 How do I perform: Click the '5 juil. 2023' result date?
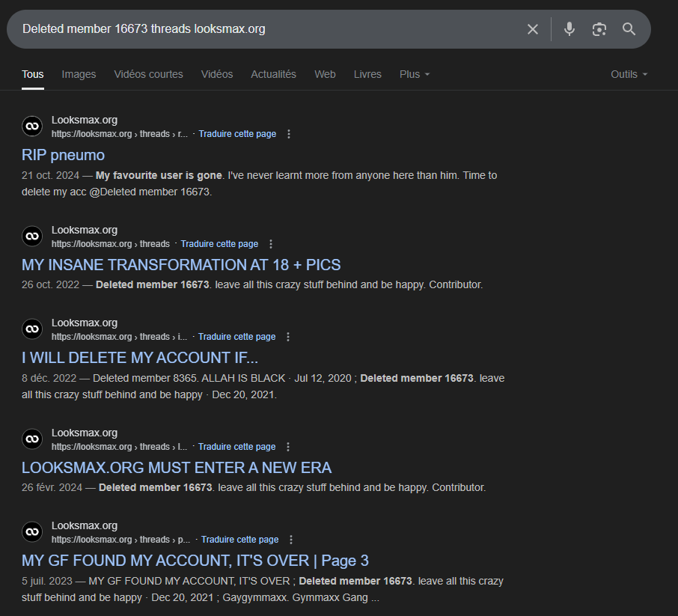coord(47,581)
